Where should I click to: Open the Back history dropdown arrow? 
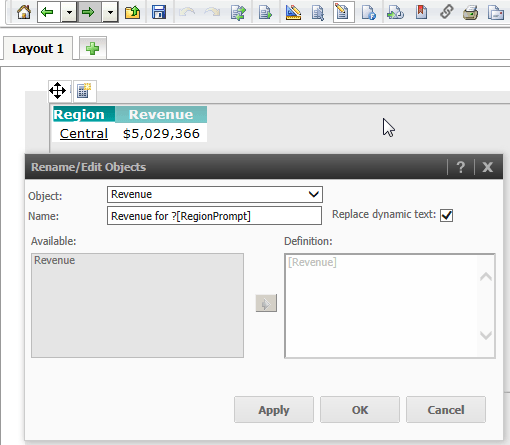coord(69,13)
